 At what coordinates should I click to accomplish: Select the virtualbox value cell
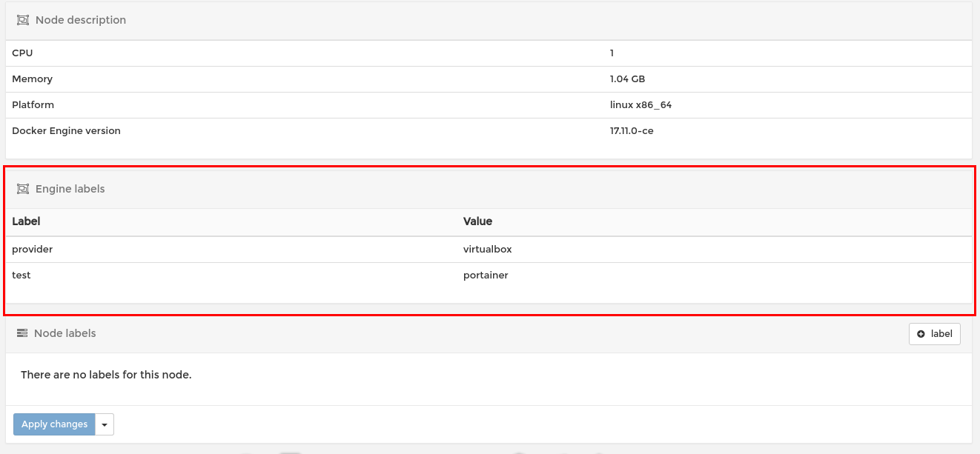(x=487, y=249)
